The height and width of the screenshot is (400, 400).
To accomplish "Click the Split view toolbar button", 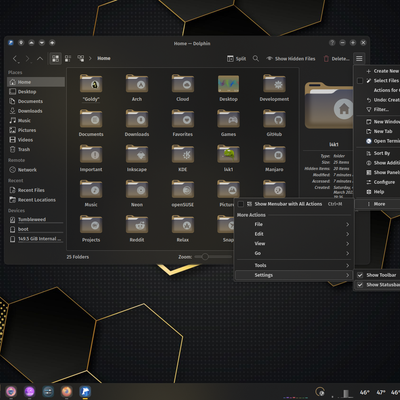I will [236, 59].
